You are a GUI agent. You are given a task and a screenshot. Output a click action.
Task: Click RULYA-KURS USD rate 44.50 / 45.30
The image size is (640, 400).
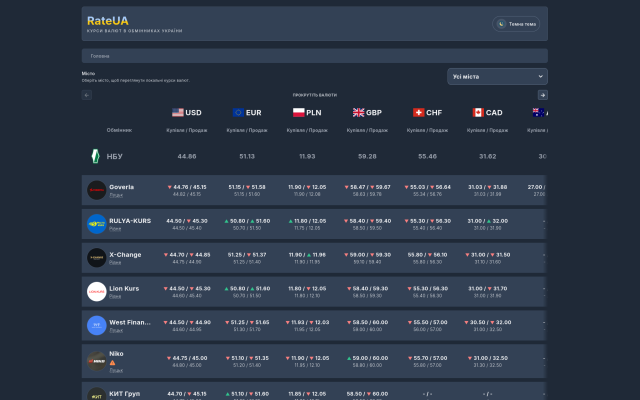[x=187, y=221]
